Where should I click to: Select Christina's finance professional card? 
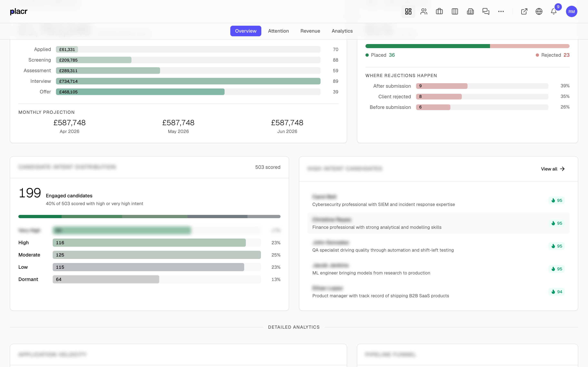413,223
